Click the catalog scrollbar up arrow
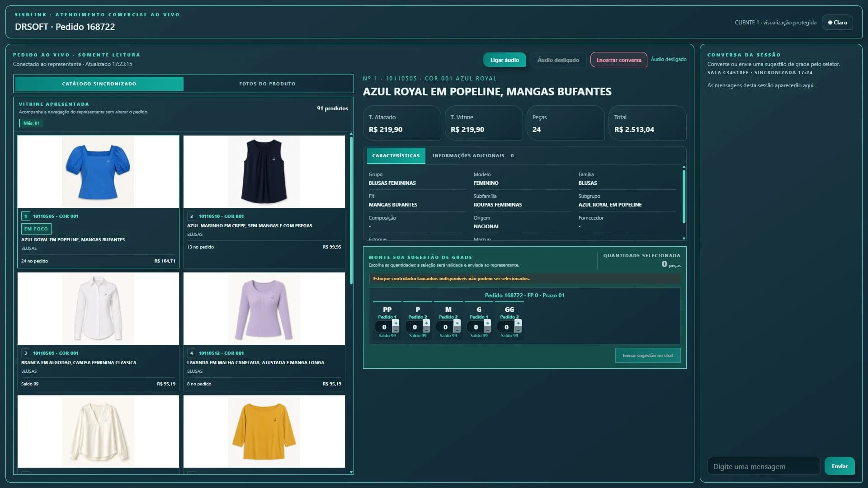The width and height of the screenshot is (868, 488). tap(351, 134)
